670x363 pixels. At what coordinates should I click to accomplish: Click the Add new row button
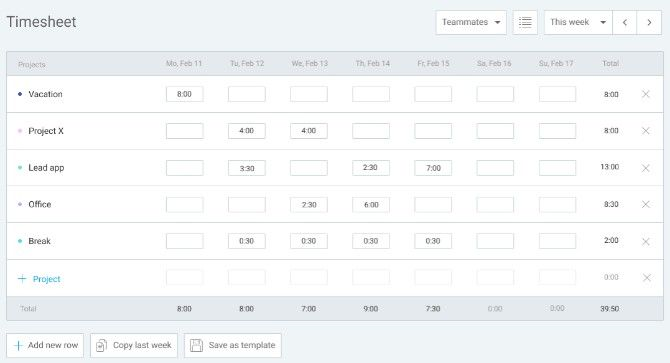(x=45, y=345)
